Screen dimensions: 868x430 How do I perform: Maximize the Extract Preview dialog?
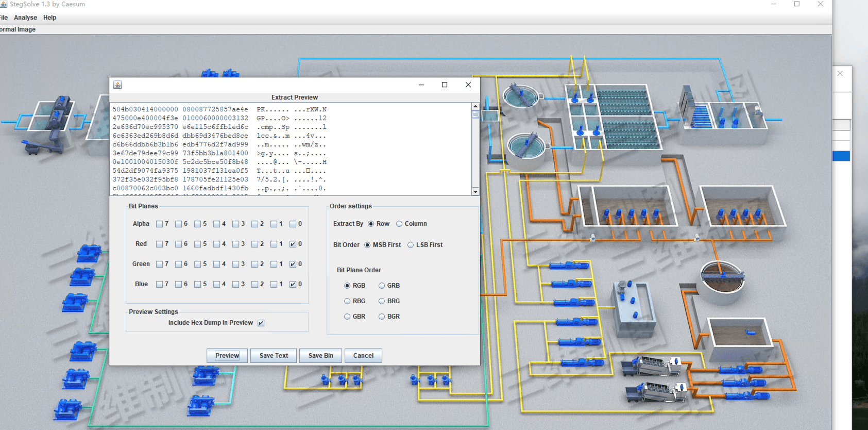point(445,85)
